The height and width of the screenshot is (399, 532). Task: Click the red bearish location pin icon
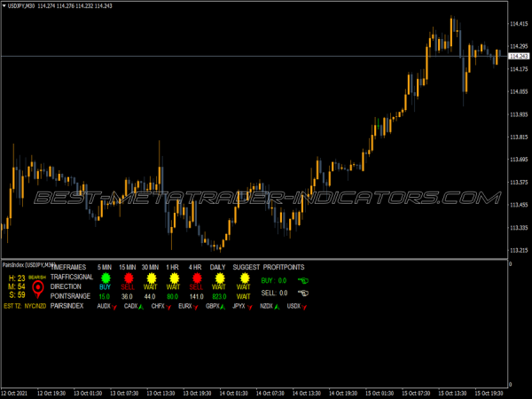click(x=38, y=289)
